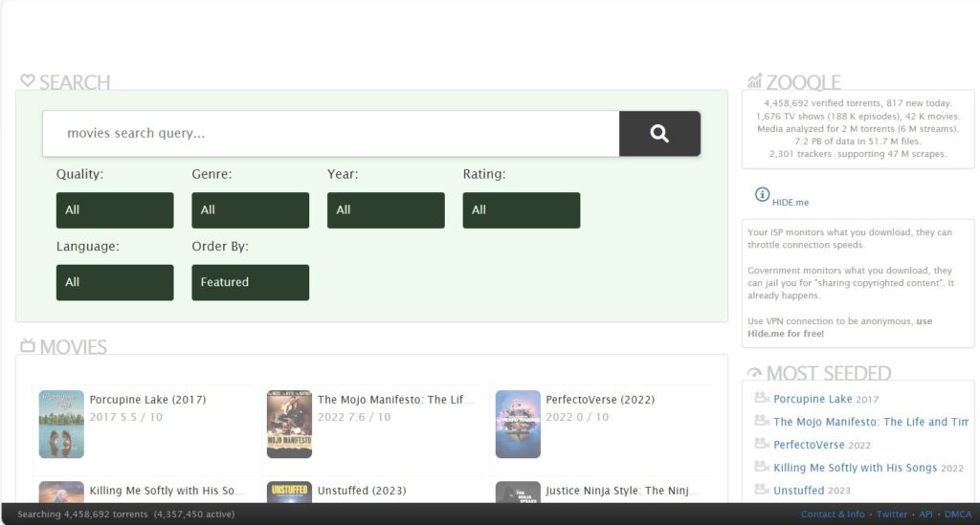This screenshot has width=980, height=525.
Task: Open the Genre dropdown set to All
Action: coord(250,210)
